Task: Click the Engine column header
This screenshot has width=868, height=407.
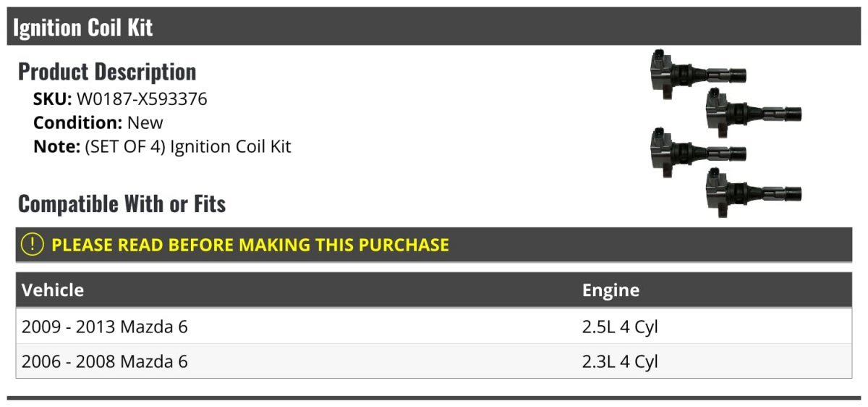Action: 610,290
